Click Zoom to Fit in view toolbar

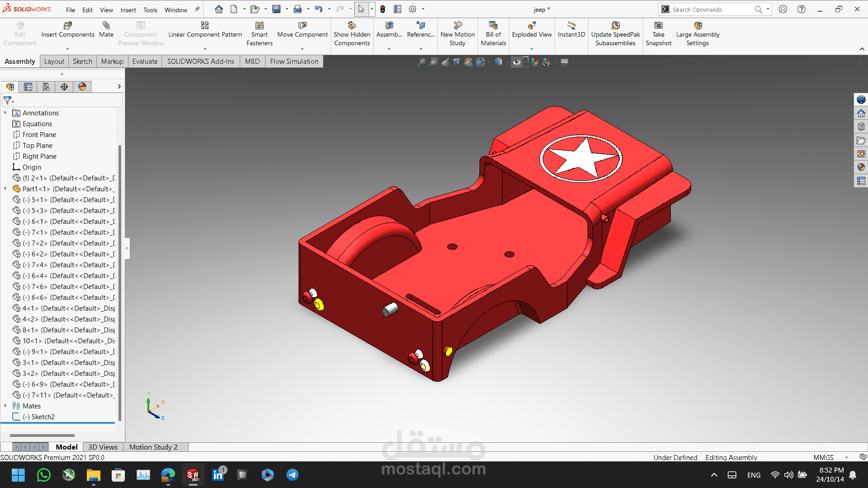point(421,62)
